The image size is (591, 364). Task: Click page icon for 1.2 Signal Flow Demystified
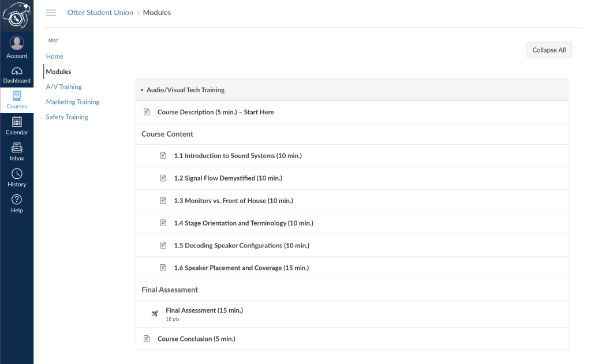[x=163, y=178]
